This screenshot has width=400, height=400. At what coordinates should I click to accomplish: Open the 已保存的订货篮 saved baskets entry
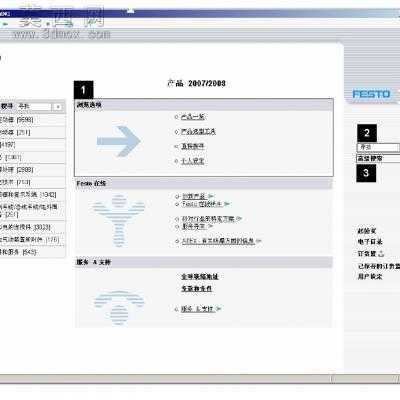pos(379,266)
